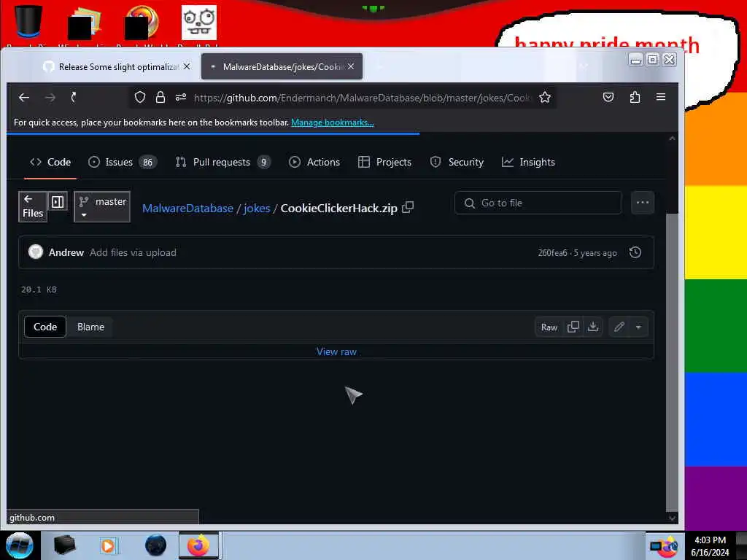Bookmark this page with star icon
This screenshot has width=747, height=560.
544,97
